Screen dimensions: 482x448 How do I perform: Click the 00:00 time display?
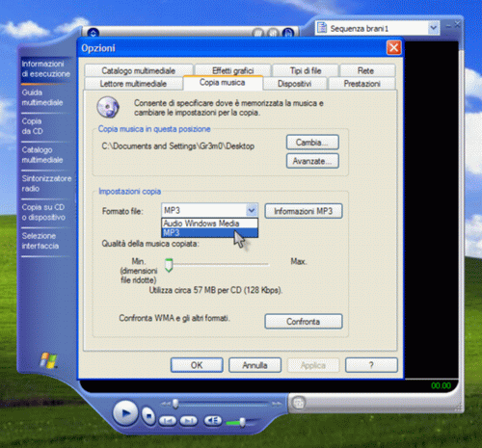point(441,385)
